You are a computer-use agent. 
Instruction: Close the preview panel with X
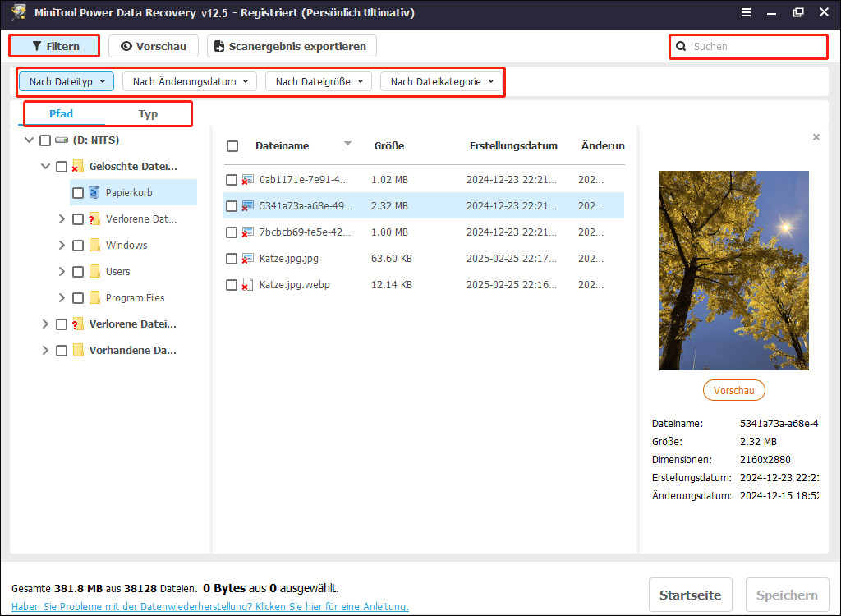(x=816, y=137)
